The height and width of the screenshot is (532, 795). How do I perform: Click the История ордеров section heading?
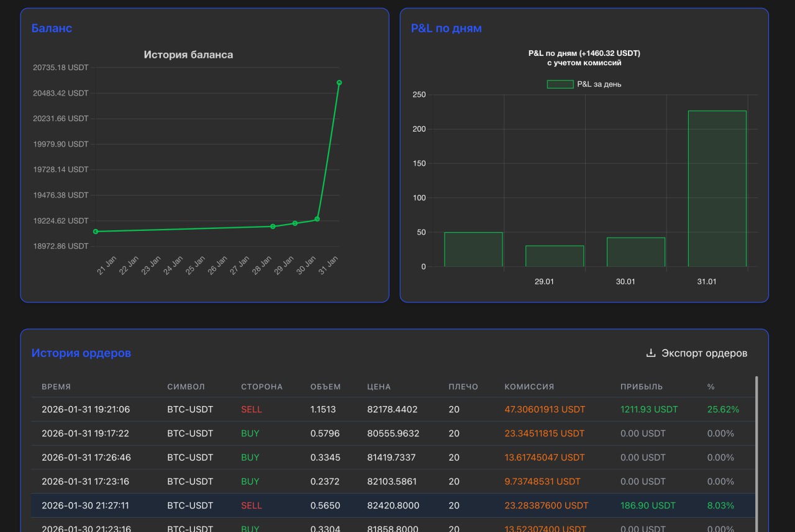click(x=81, y=353)
